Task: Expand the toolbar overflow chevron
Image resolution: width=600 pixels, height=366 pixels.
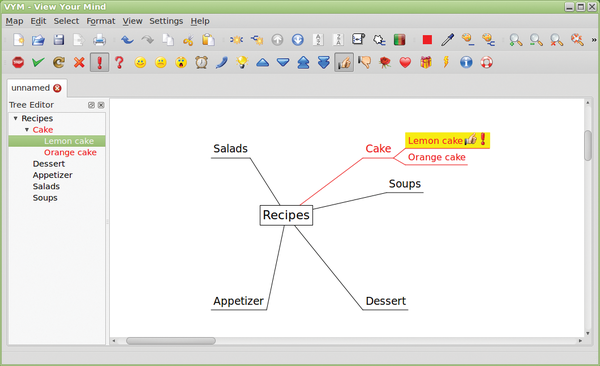Action: [x=594, y=40]
